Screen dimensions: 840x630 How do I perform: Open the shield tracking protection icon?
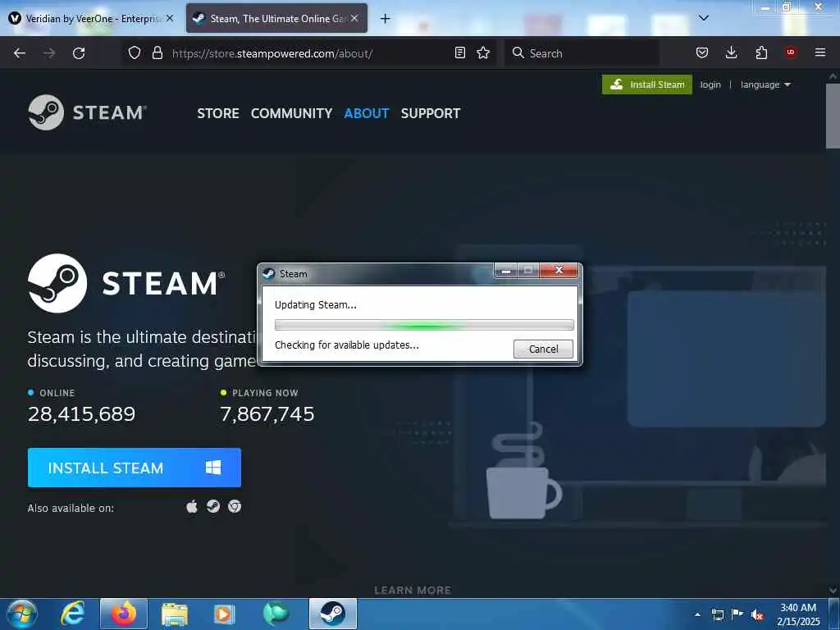click(135, 52)
